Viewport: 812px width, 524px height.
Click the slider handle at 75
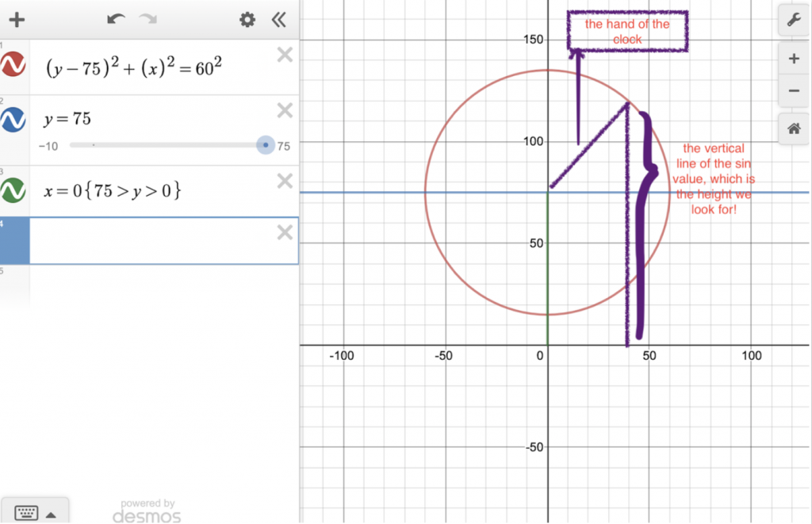click(x=266, y=145)
